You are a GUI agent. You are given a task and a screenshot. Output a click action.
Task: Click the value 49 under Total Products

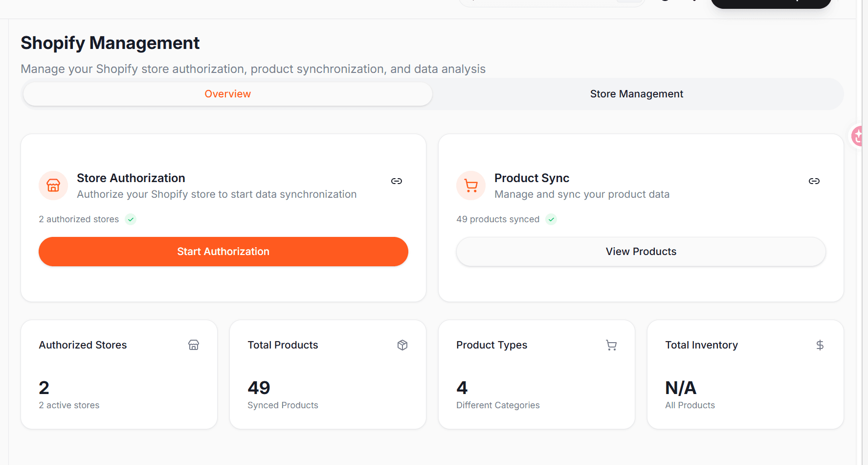pos(259,388)
